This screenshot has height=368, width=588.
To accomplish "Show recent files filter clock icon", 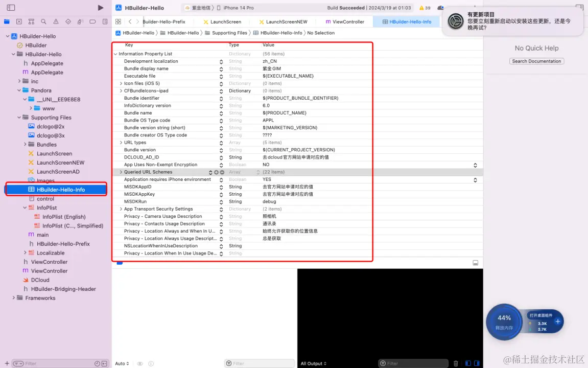I will (97, 363).
